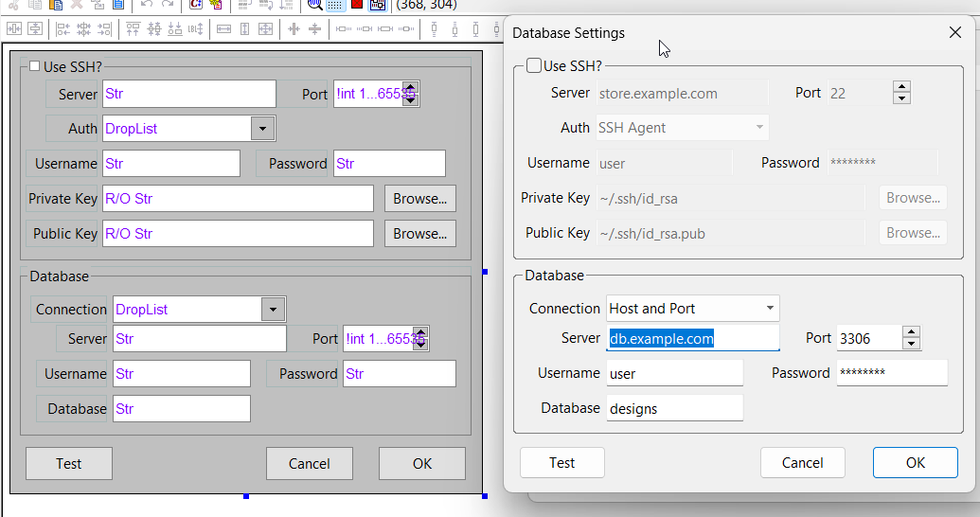Screen dimensions: 980x517
Task: Increase the database Port 3306 spinner
Action: click(x=911, y=331)
